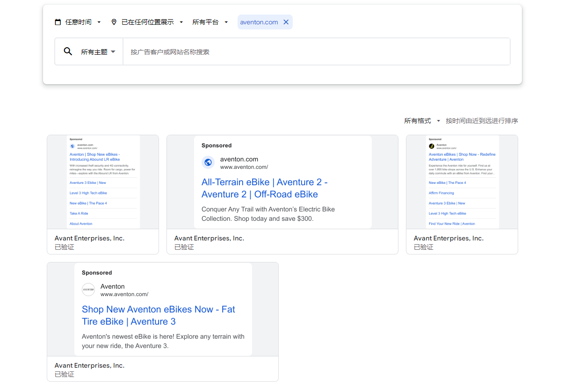Image resolution: width=564 pixels, height=392 pixels.
Task: Click www.aventon.com/ URL in All-Terrain ad
Action: (x=244, y=167)
